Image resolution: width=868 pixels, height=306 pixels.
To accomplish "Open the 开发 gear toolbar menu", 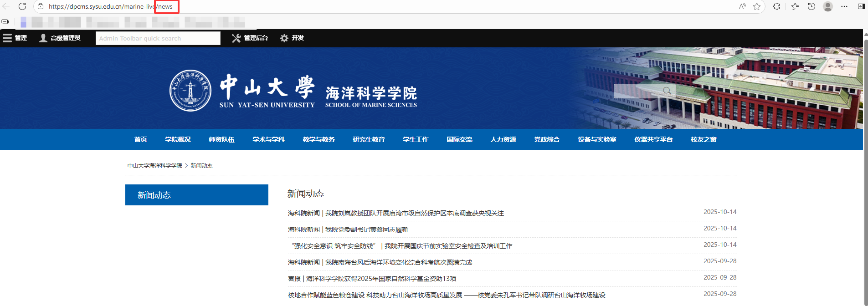I will (292, 38).
